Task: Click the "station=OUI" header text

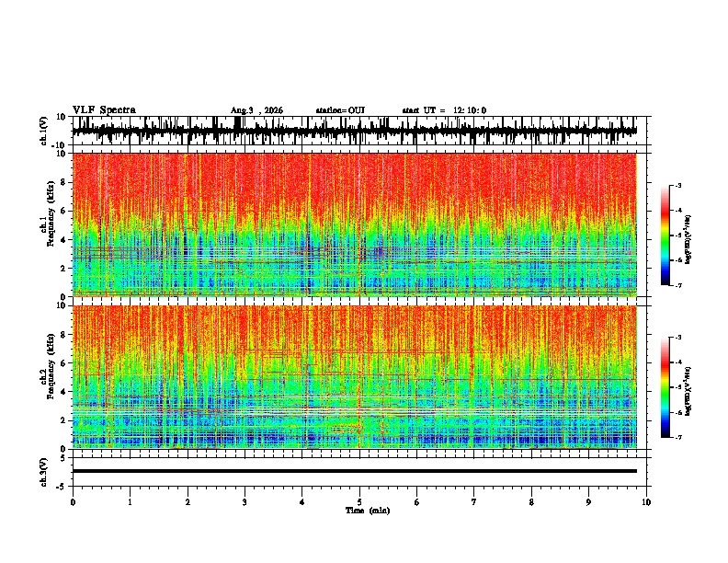Action: click(x=340, y=110)
